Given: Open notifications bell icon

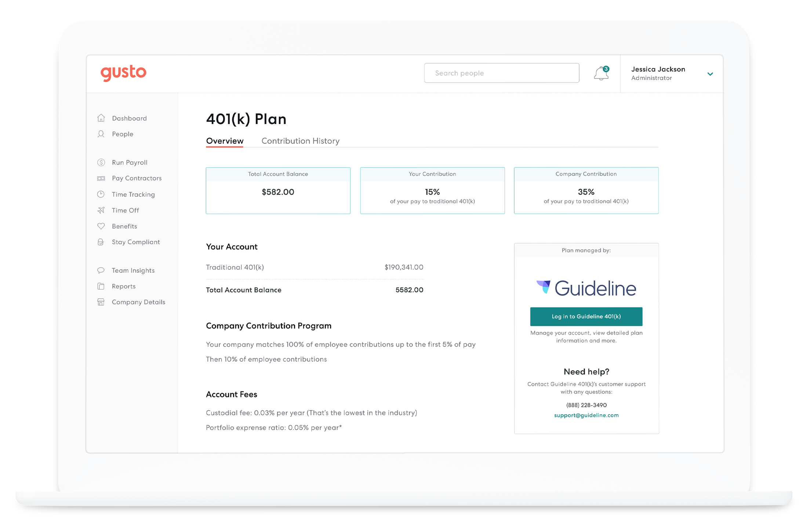Looking at the screenshot, I should click(601, 73).
